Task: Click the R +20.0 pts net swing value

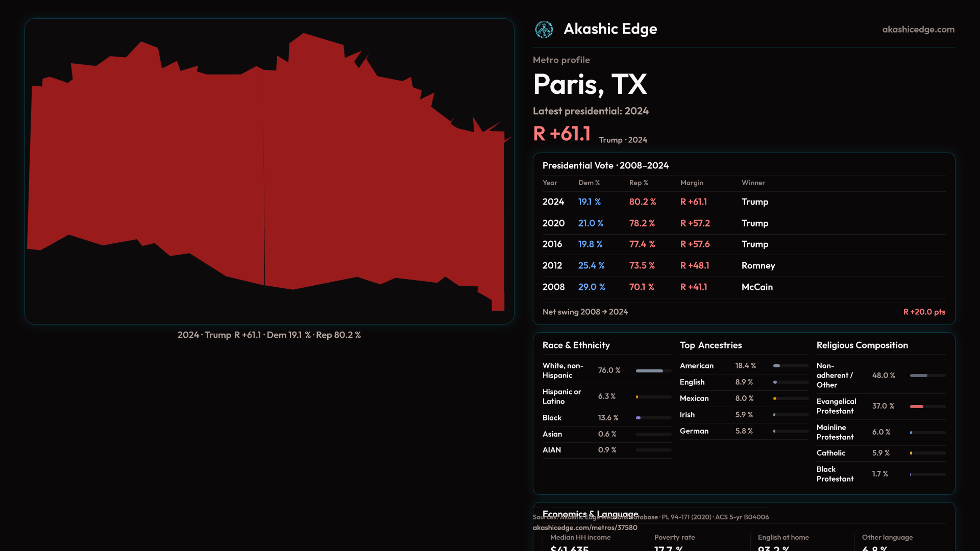Action: [x=924, y=312]
